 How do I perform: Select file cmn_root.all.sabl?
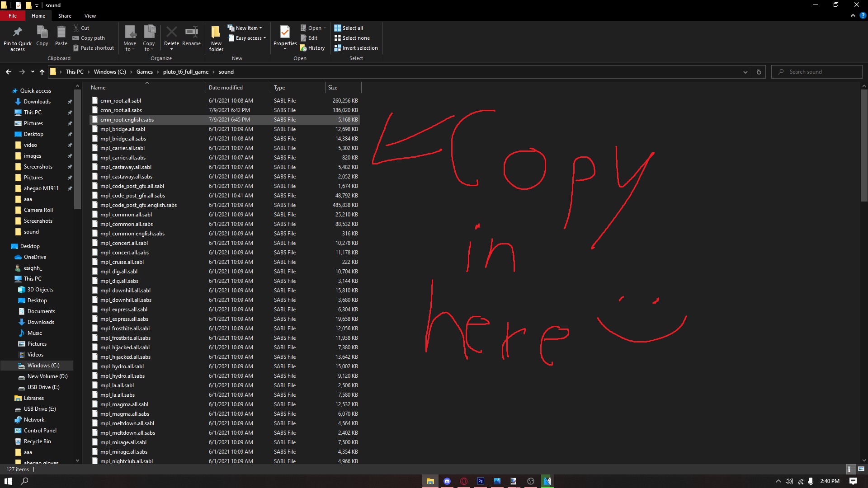(x=225, y=101)
